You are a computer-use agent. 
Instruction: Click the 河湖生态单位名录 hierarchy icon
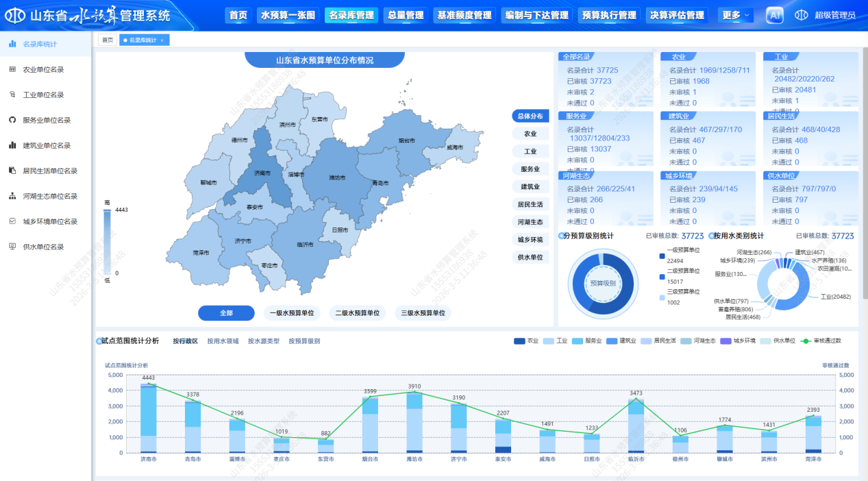pos(12,196)
